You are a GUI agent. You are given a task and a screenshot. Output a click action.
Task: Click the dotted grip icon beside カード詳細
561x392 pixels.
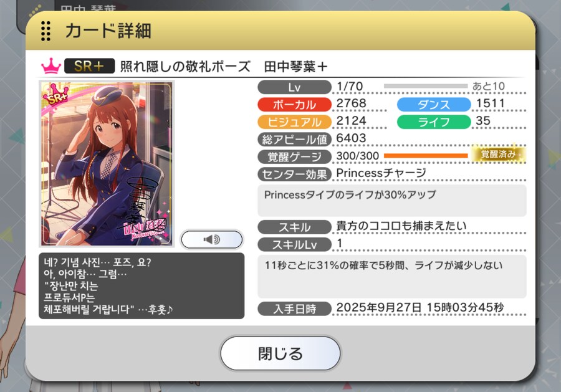[x=46, y=31]
